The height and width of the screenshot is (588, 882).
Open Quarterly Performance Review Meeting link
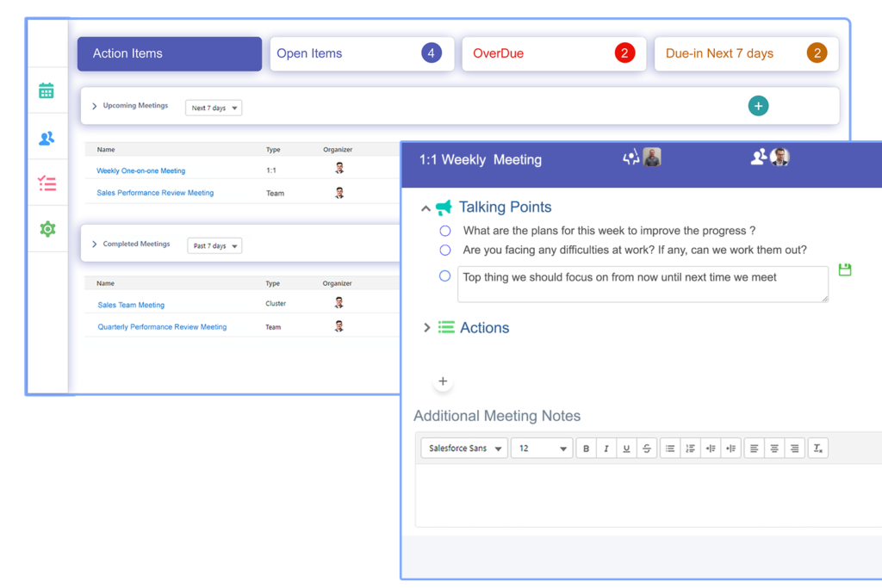point(162,327)
